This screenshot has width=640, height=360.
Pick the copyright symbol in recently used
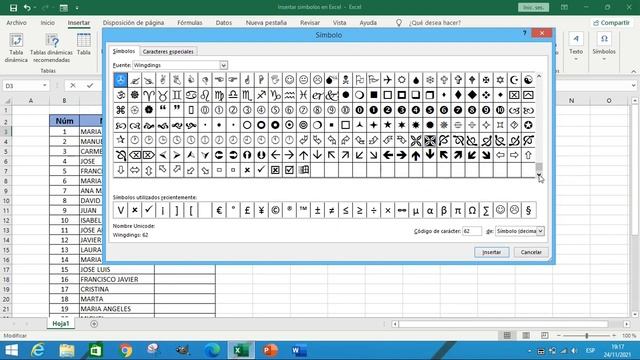click(276, 210)
